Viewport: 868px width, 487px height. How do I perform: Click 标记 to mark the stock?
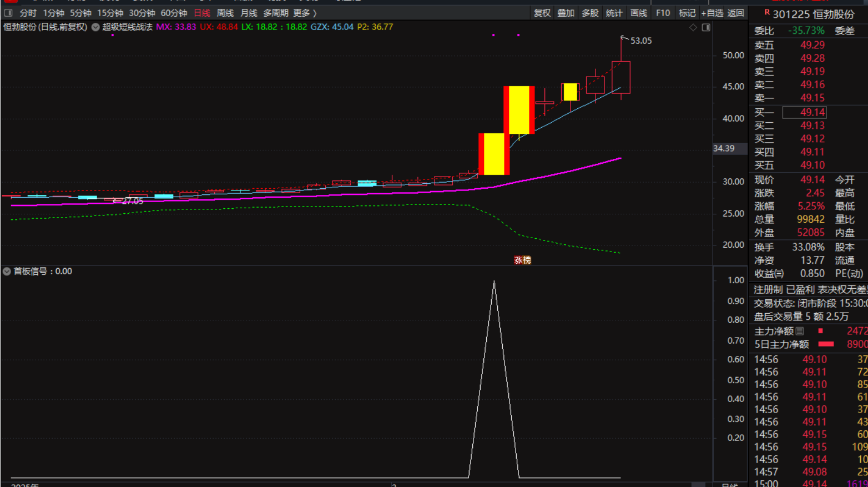coord(687,13)
